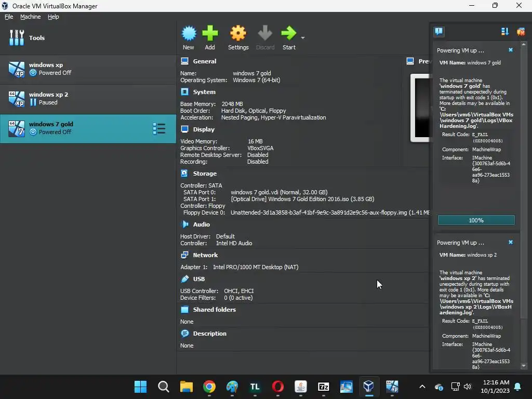Screen dimensions: 532x399
Task: Click the XP VM window taskbar icon
Action: coord(392,387)
